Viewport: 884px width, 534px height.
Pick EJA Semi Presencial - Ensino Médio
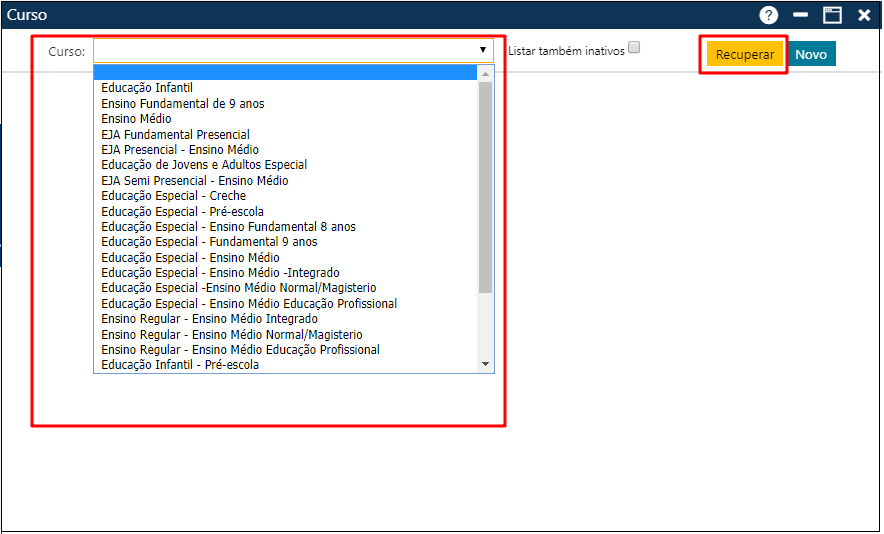tap(285, 181)
